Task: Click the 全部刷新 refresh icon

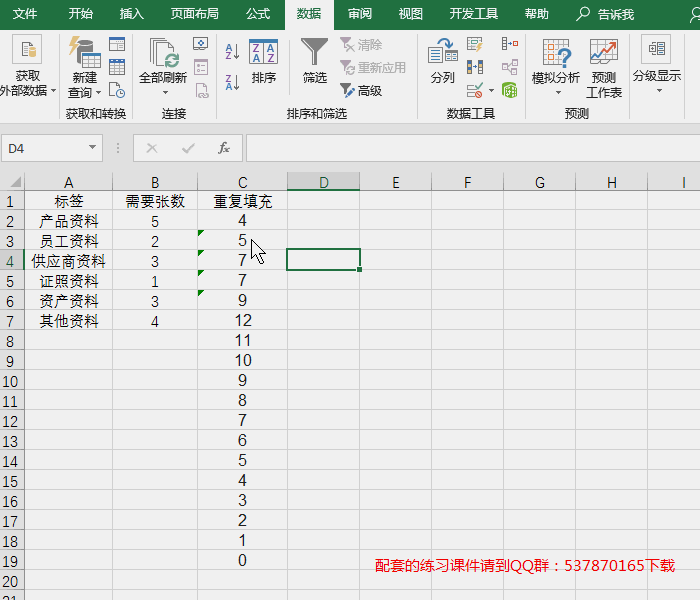Action: pyautogui.click(x=163, y=54)
